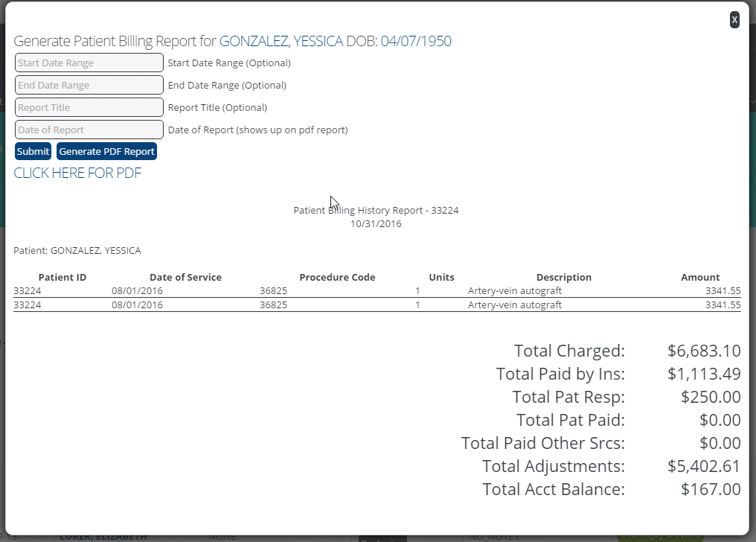Click Total Paid Other Srcs value $0.00
The image size is (756, 542).
coord(720,443)
